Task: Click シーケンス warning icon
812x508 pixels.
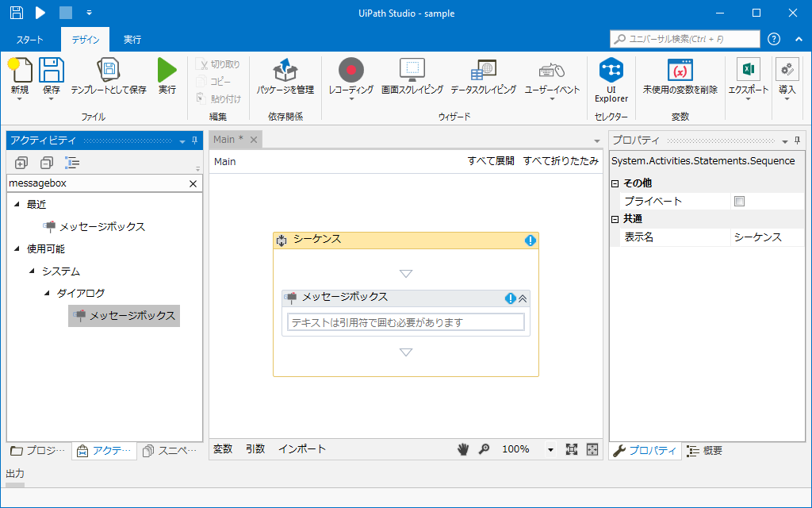Action: (x=530, y=241)
